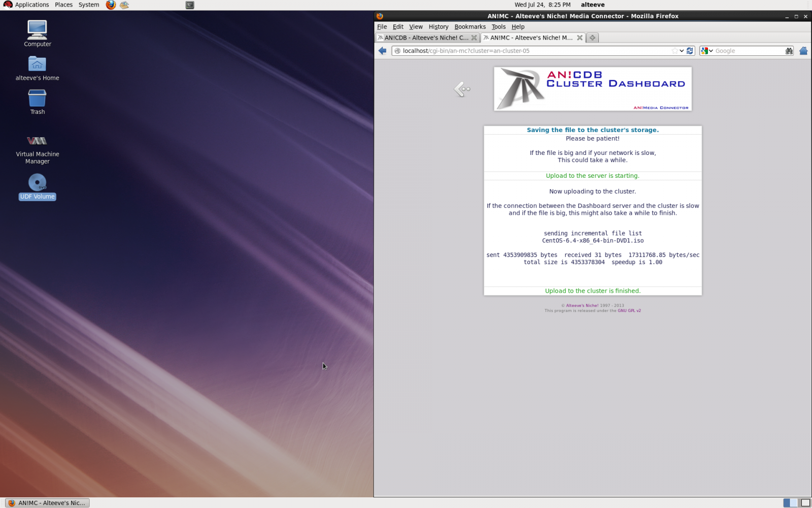Click the Home icon in Firefox toolbar
This screenshot has height=508, width=812.
coord(803,51)
